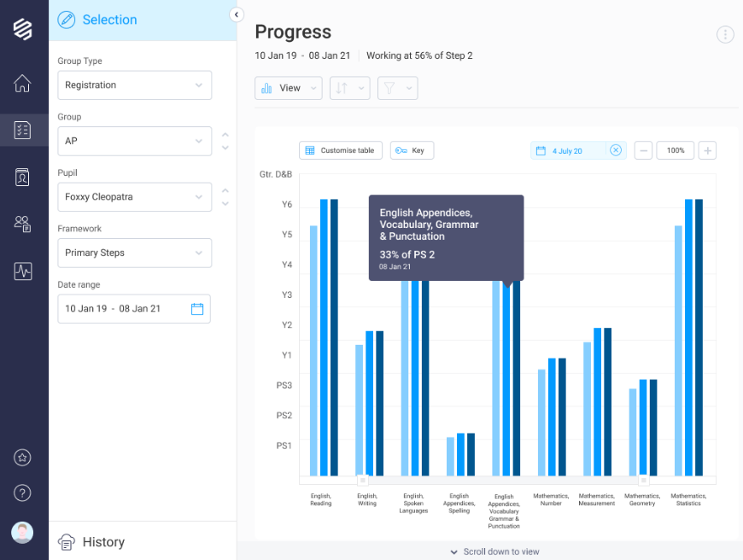Increase zoom with plus button
The width and height of the screenshot is (743, 560).
click(x=707, y=151)
